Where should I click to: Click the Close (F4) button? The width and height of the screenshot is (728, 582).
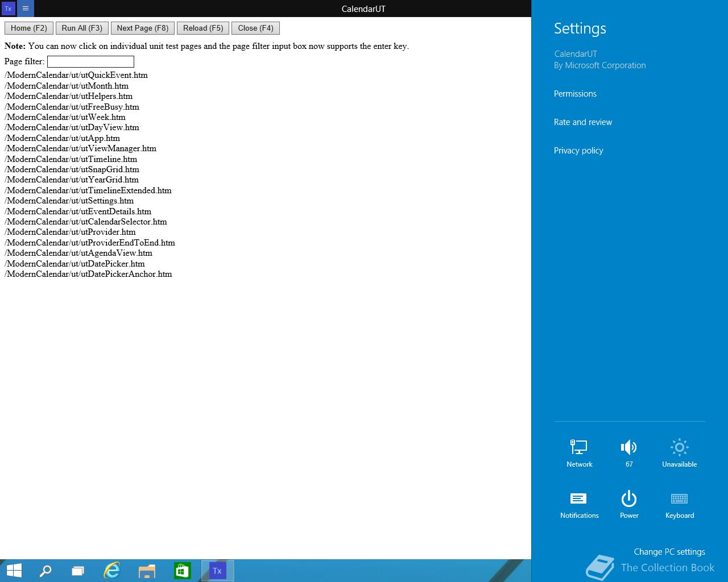click(255, 28)
